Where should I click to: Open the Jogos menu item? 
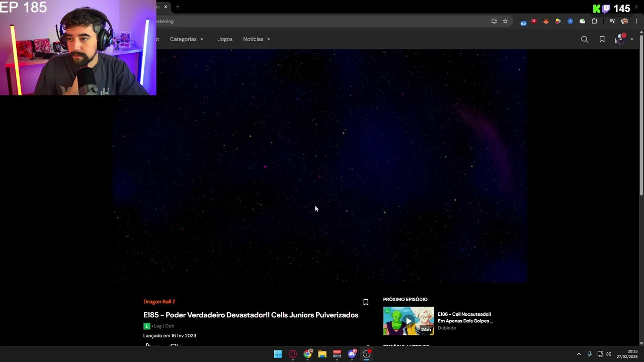pyautogui.click(x=225, y=39)
